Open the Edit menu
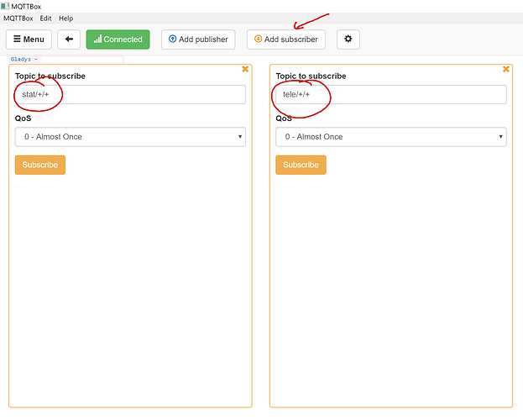This screenshot has width=523, height=420. (45, 18)
